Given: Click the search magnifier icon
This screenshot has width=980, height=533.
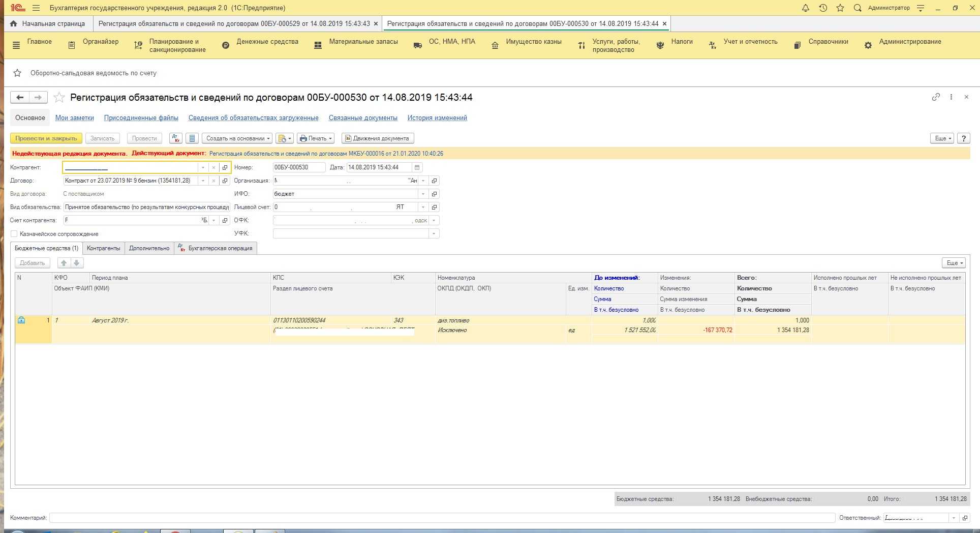Looking at the screenshot, I should tap(857, 8).
